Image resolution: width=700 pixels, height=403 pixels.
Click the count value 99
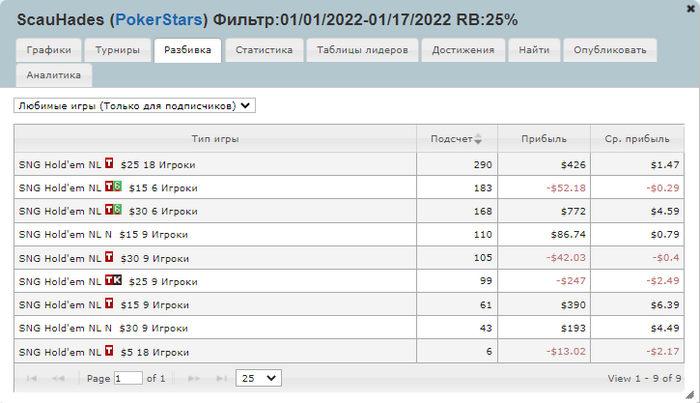point(486,281)
